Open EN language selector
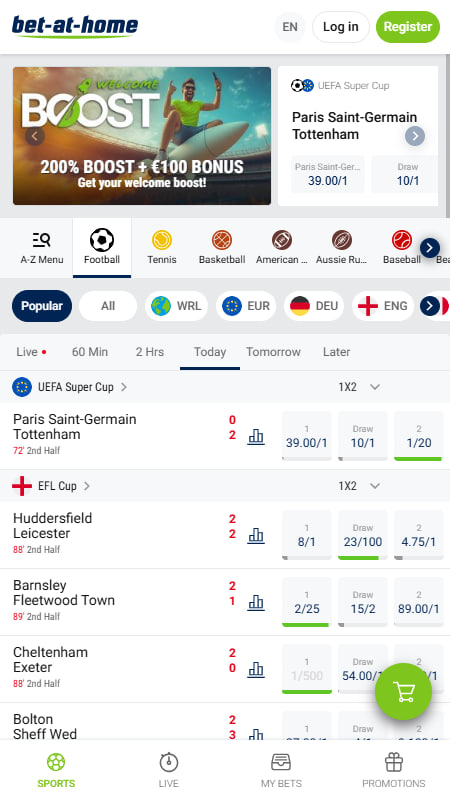The image size is (450, 800). [290, 27]
